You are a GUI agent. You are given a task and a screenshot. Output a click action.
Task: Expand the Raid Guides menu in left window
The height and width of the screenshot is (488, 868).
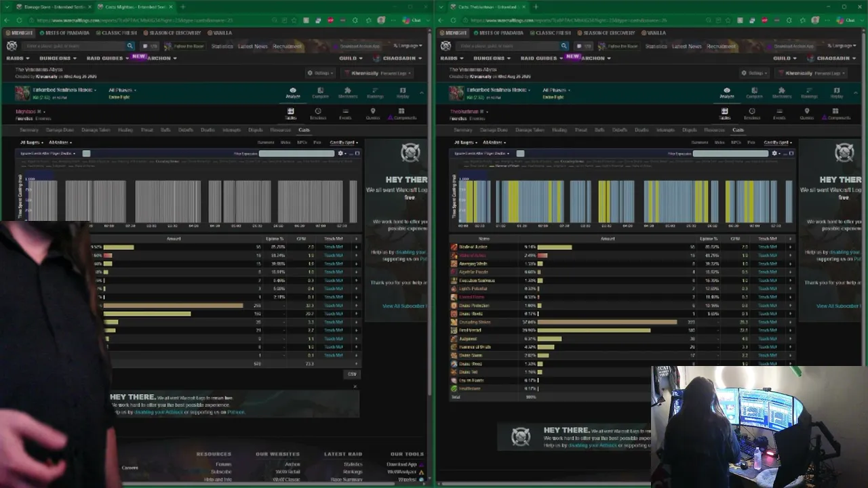[106, 58]
